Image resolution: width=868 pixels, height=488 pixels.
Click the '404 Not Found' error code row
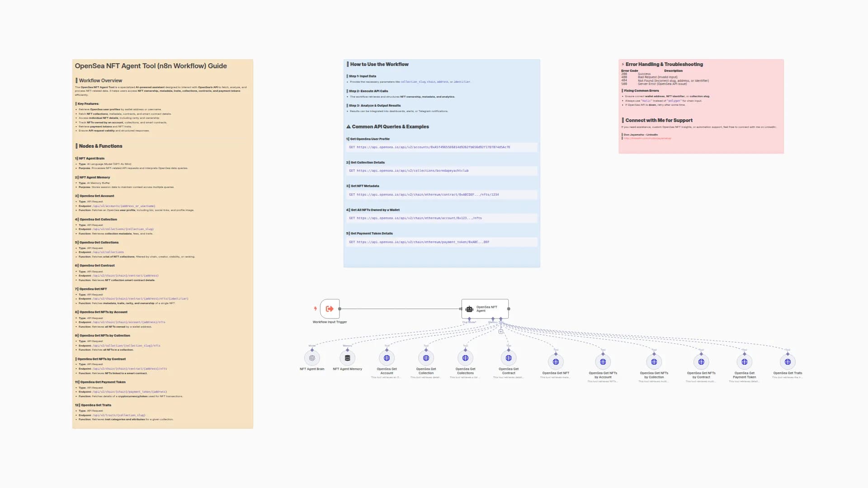[x=665, y=81]
